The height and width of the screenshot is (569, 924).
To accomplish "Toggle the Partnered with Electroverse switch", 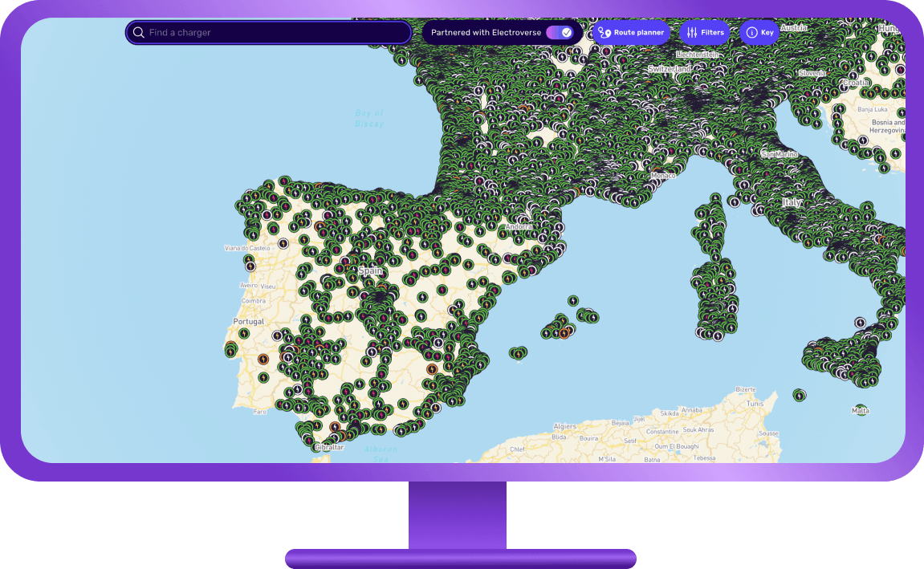I will [x=558, y=32].
